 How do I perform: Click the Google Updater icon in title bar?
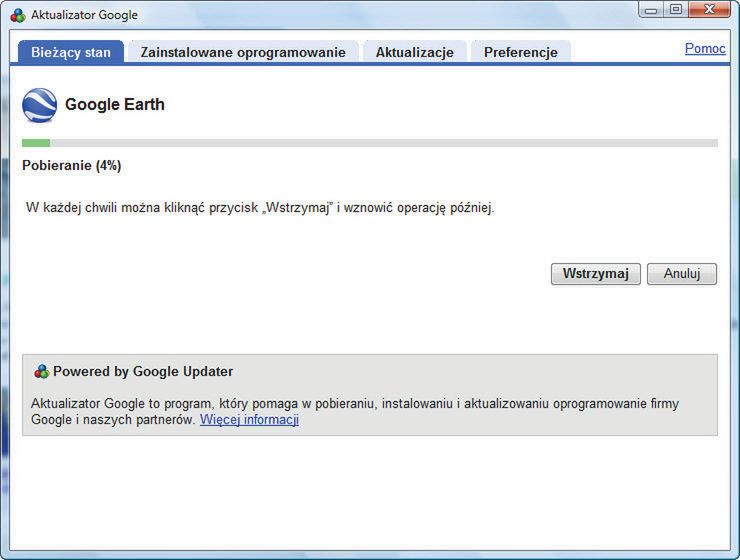(18, 15)
